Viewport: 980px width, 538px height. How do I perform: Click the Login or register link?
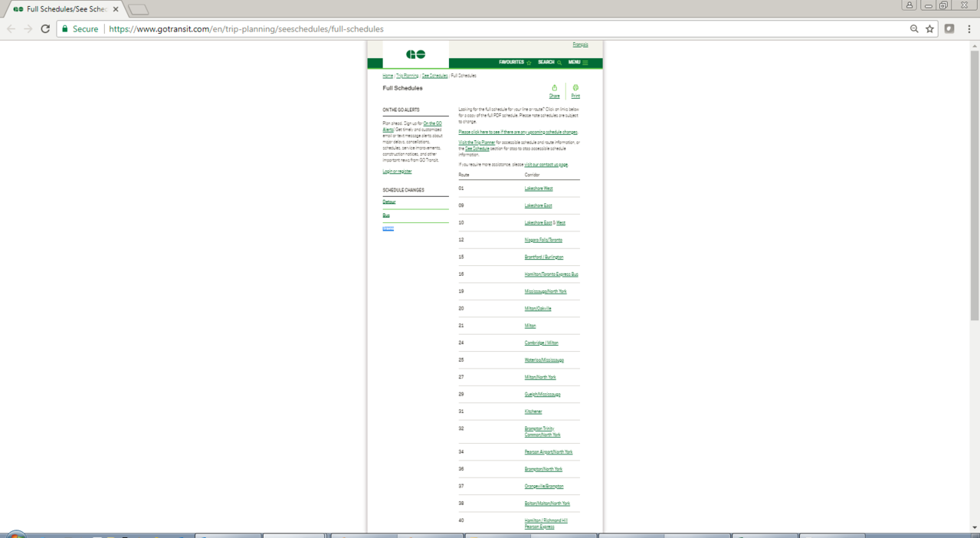tap(397, 172)
